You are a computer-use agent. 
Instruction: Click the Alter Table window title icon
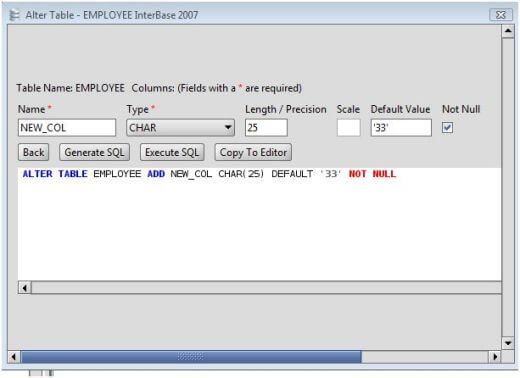pos(14,15)
